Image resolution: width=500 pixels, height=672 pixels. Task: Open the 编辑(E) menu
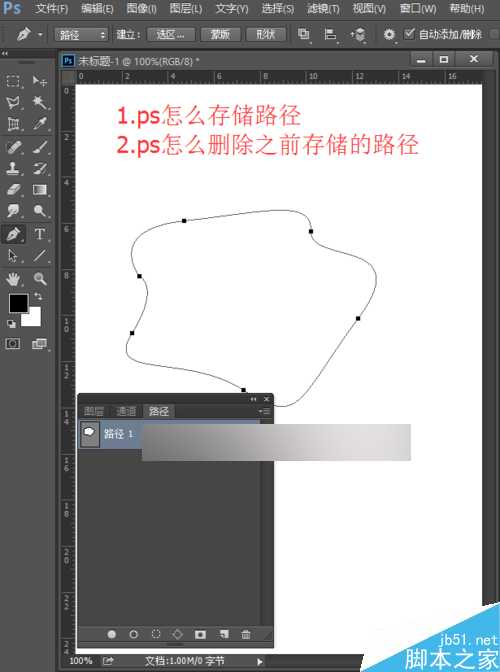(97, 8)
